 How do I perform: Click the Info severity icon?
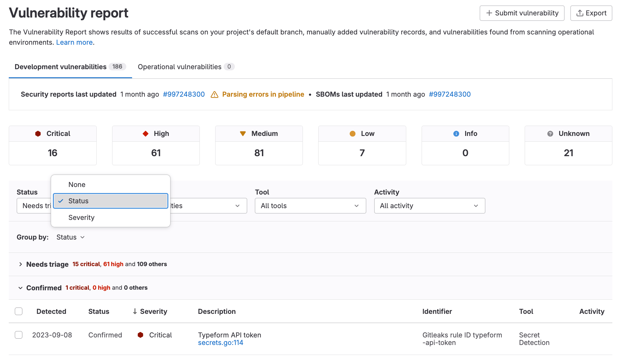[x=456, y=133]
